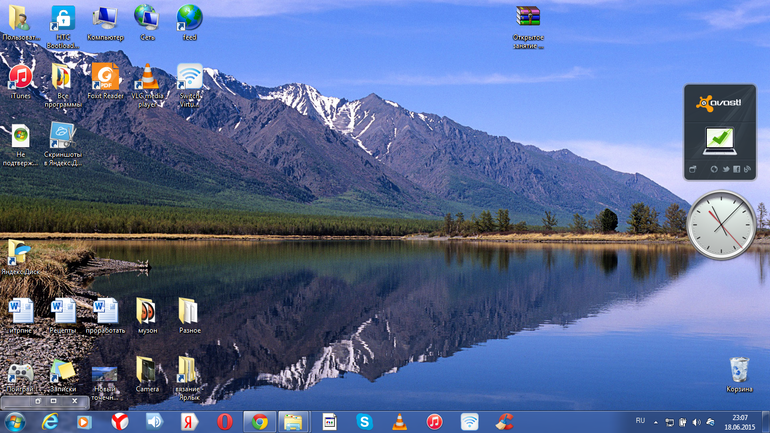Open the Camera folder on desktop
Screen dimensions: 770x433
point(147,371)
